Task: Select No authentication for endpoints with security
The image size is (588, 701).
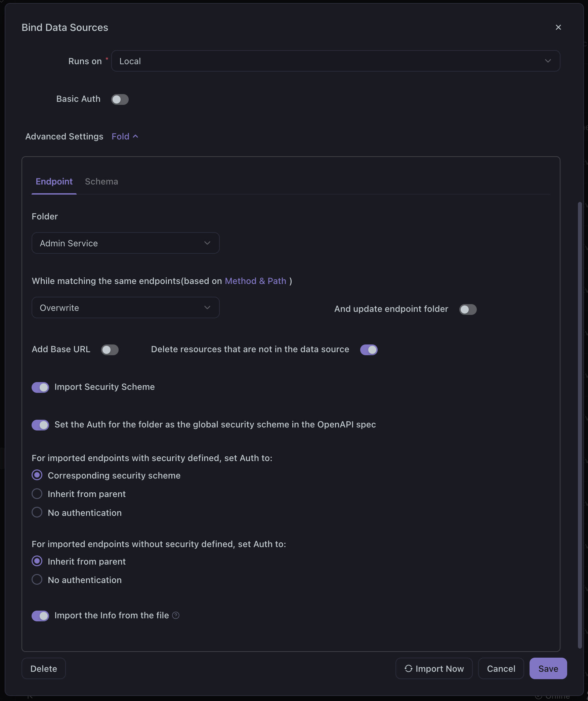Action: (x=37, y=512)
